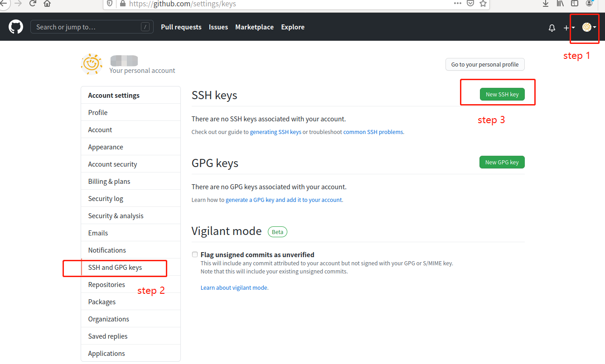Enable Flag unsigned commits as unverified
This screenshot has width=605, height=364.
195,254
